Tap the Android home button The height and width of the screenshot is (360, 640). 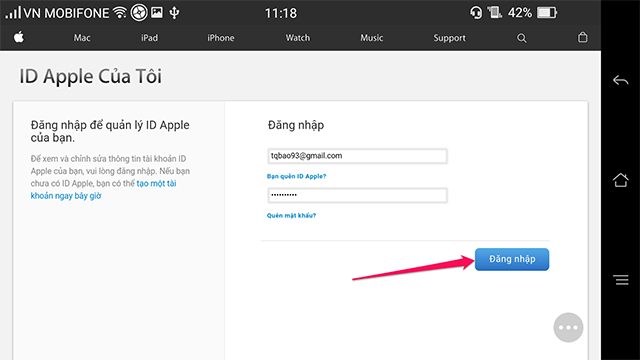tap(620, 180)
